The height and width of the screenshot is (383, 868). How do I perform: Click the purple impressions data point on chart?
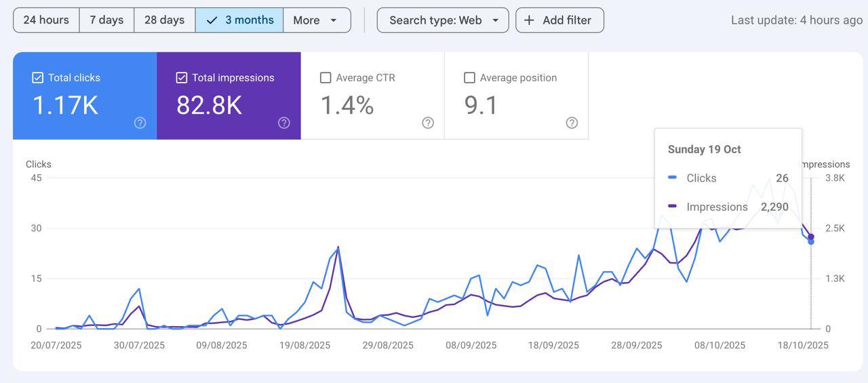[811, 237]
